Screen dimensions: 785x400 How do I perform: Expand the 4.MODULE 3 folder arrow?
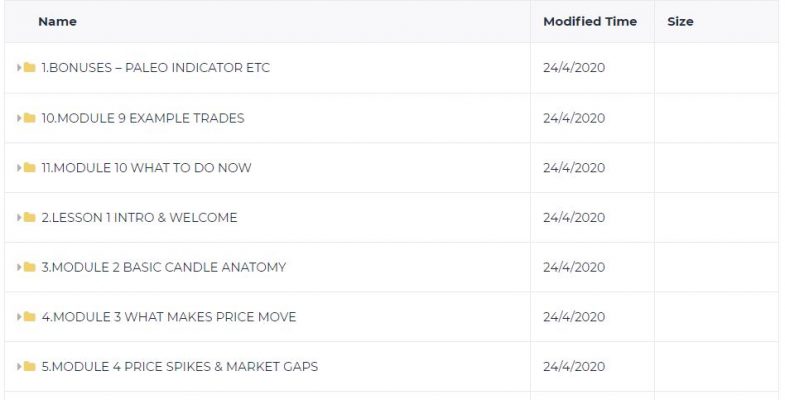click(x=19, y=316)
